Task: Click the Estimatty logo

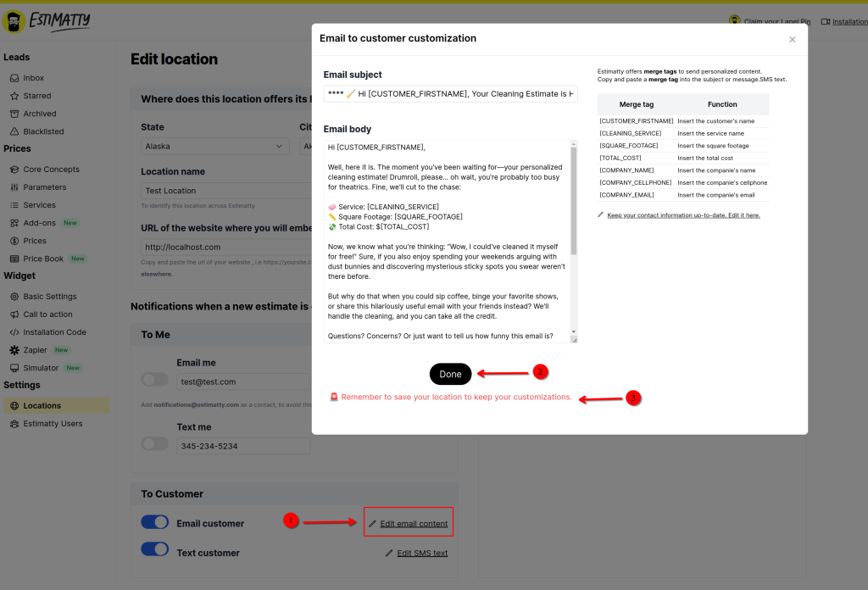Action: (x=47, y=21)
